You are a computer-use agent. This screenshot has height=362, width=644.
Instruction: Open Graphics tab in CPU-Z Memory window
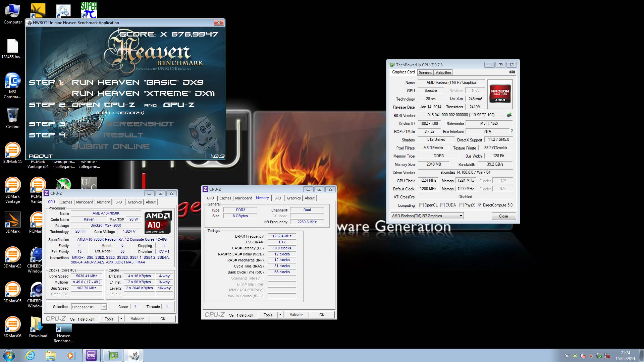coord(293,198)
